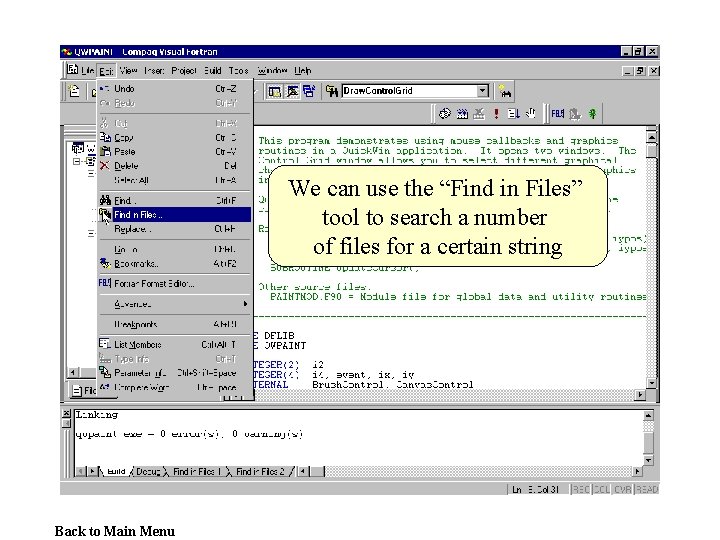The width and height of the screenshot is (720, 540).
Task: Choose Bookmarks... from the Edit menu
Action: pyautogui.click(x=175, y=264)
